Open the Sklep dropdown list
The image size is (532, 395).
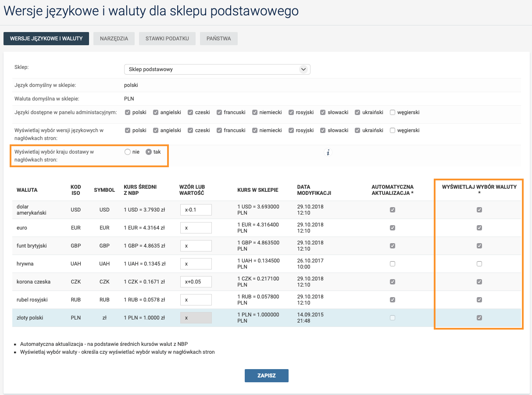click(217, 69)
